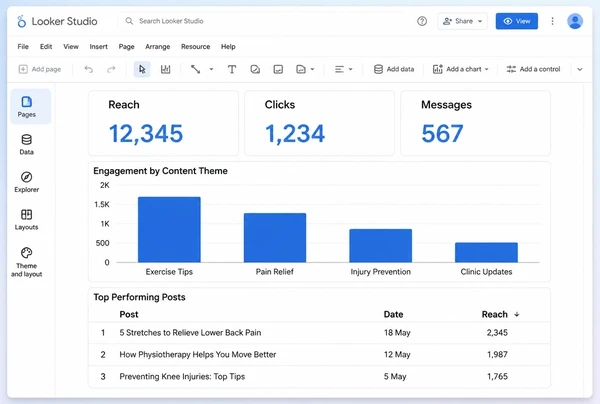This screenshot has height=404, width=600.
Task: Select the Line drawing tool
Action: 196,69
